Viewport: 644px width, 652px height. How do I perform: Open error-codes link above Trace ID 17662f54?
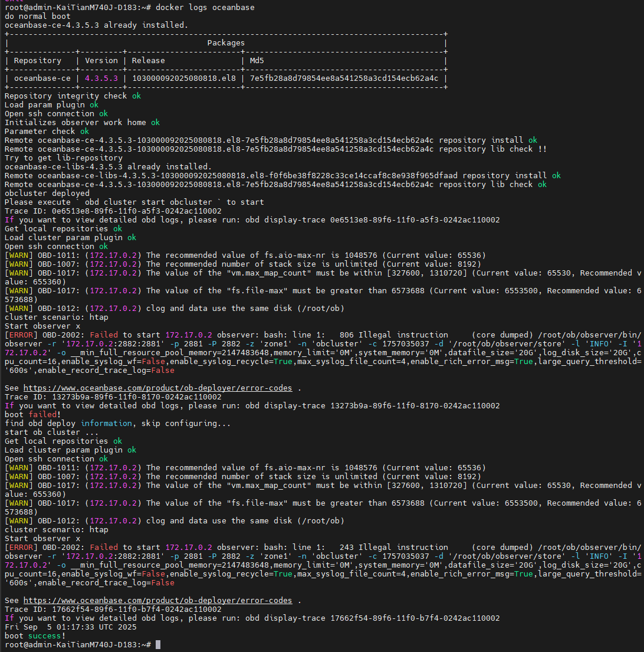pyautogui.click(x=158, y=601)
